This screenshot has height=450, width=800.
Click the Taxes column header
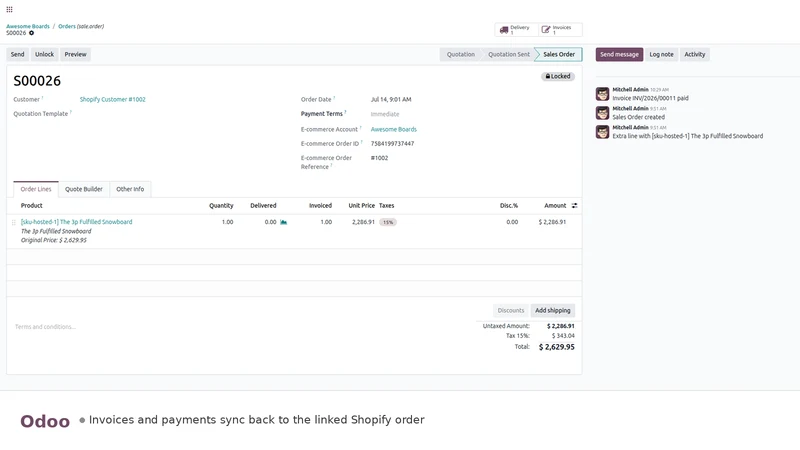[386, 206]
